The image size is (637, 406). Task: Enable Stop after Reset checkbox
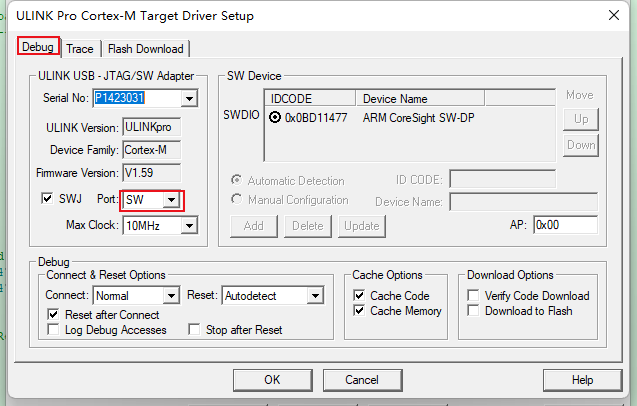[197, 330]
